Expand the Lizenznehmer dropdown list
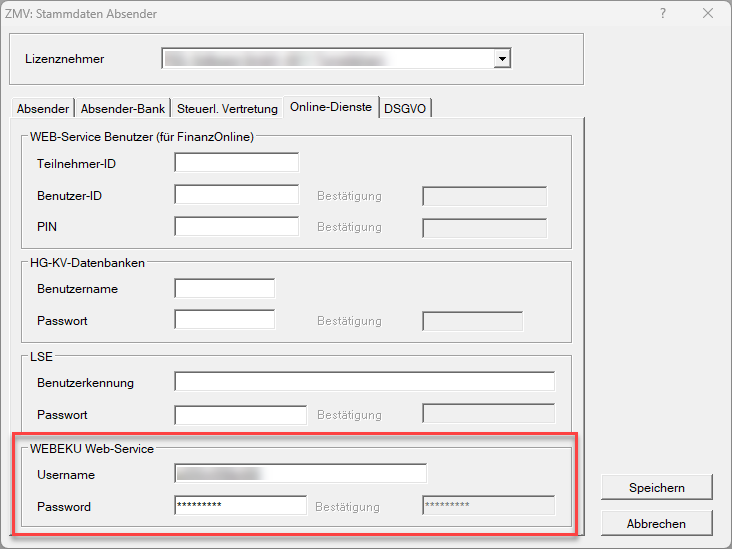Viewport: 732px width, 549px height. 503,59
